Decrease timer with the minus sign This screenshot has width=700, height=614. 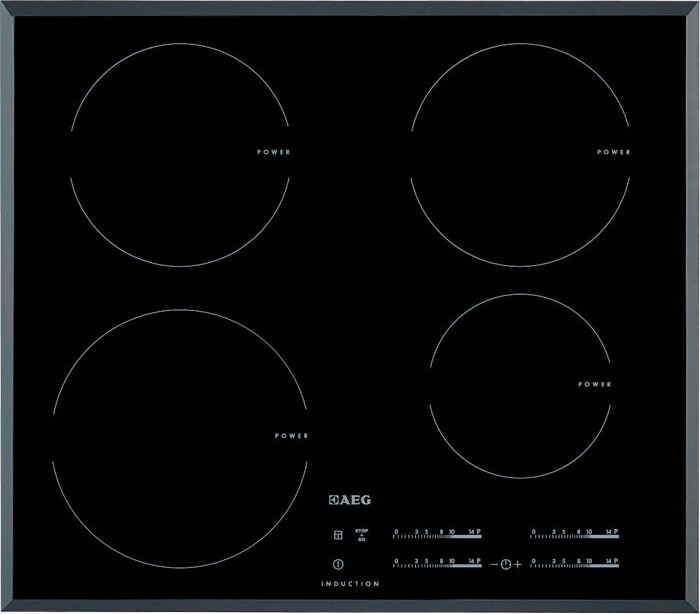coord(494,564)
